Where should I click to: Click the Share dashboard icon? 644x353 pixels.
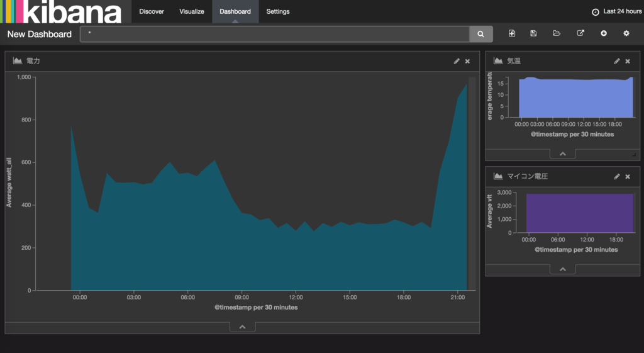point(580,33)
